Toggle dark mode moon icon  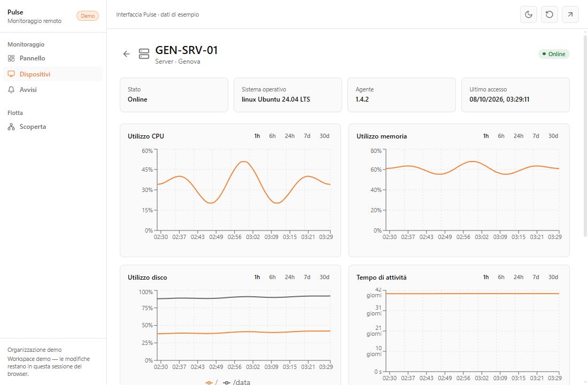click(528, 14)
